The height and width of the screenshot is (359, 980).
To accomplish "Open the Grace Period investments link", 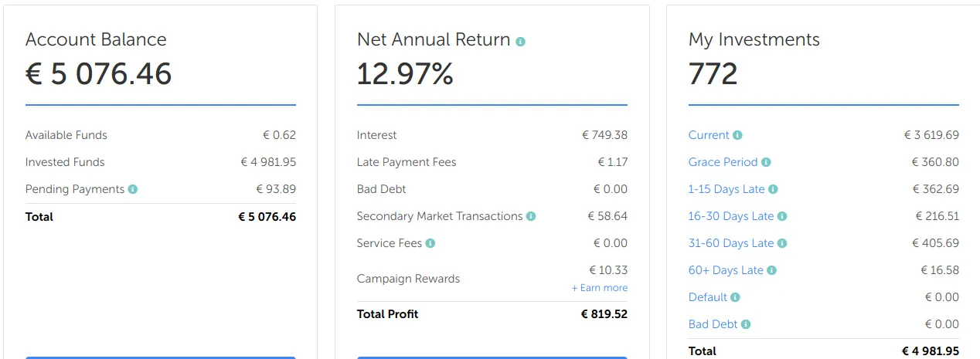I will point(723,162).
